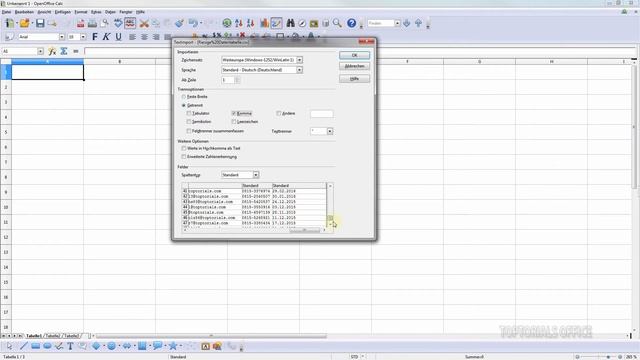Open Sprache dropdown
This screenshot has height=360, width=640.
299,70
